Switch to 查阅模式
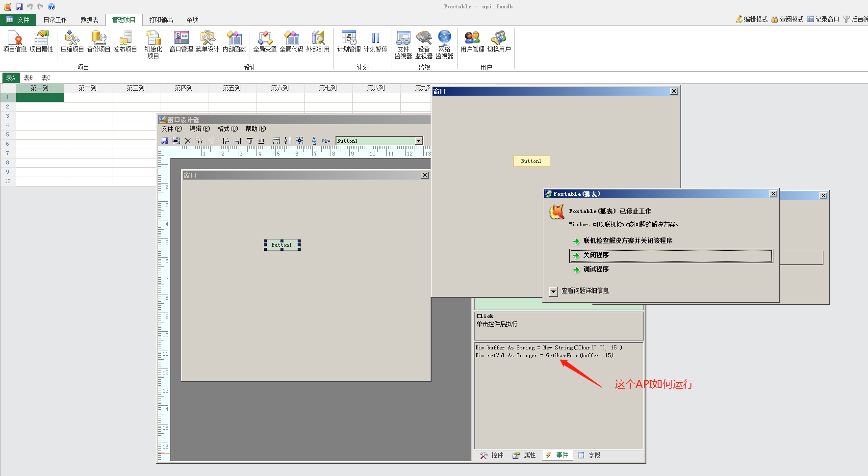 coord(788,19)
